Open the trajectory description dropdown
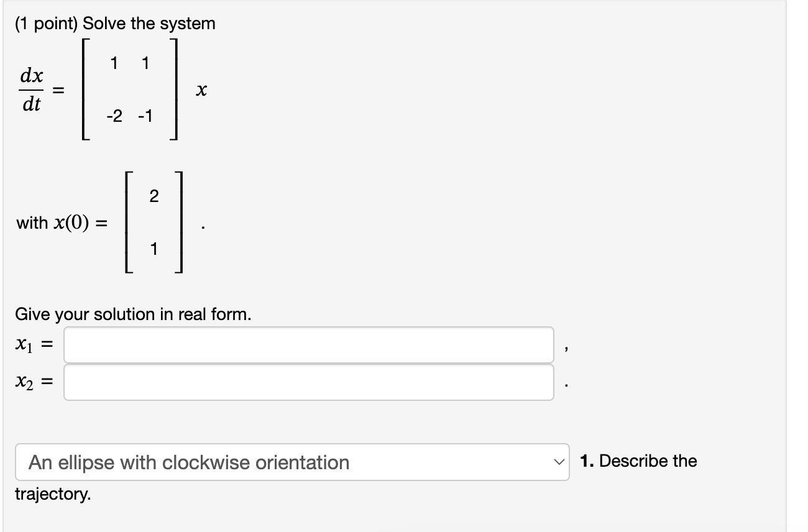 [292, 462]
